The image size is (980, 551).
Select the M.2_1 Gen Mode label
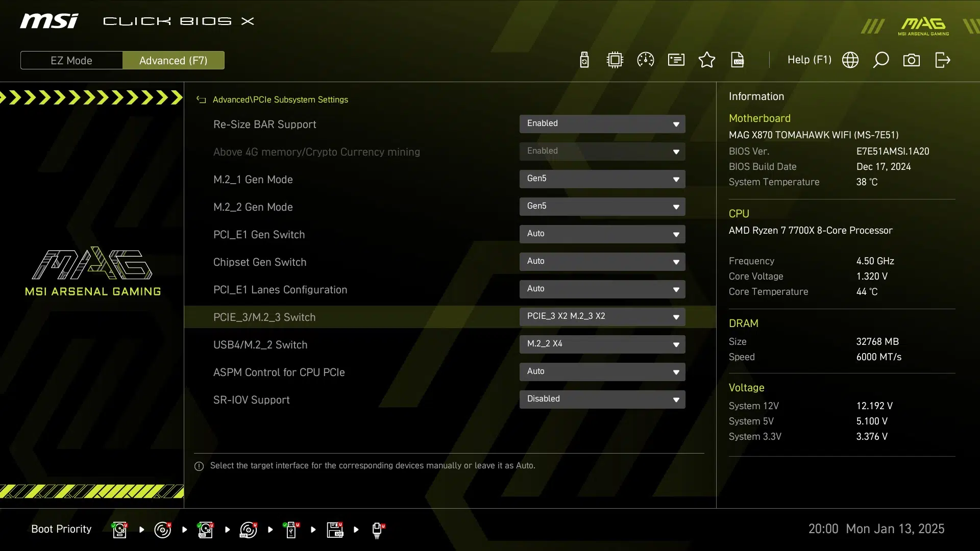click(253, 180)
